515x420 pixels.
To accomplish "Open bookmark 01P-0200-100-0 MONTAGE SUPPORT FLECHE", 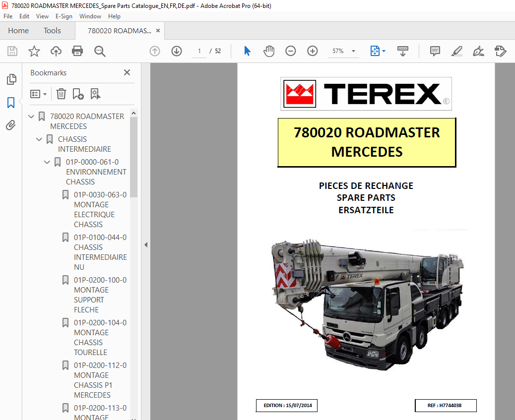I will click(x=100, y=295).
